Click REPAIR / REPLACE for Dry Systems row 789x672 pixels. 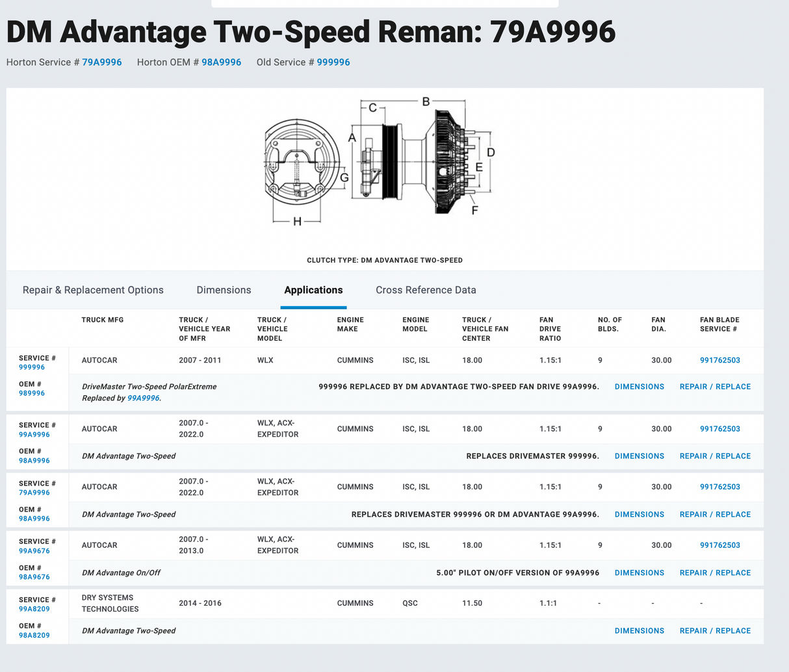point(715,630)
